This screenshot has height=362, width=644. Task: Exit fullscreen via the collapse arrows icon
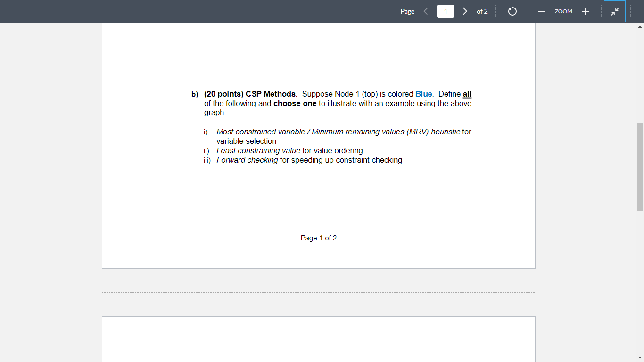tap(615, 11)
